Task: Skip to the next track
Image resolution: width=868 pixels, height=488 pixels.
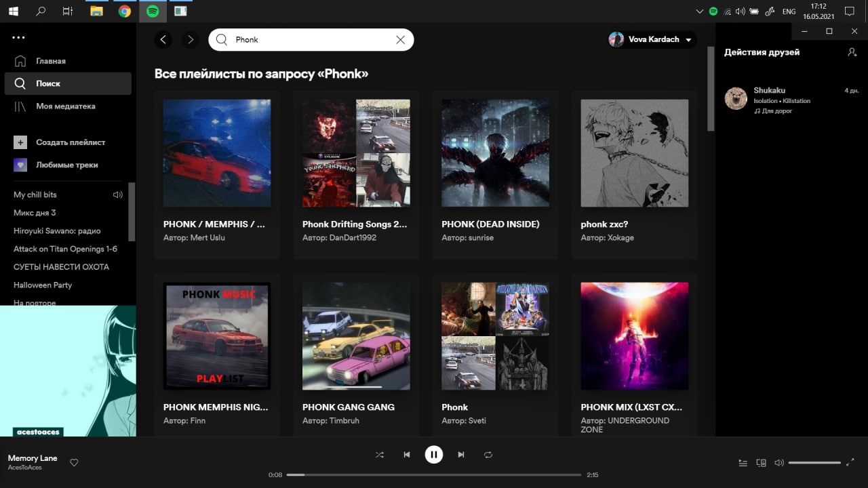Action: pos(461,455)
